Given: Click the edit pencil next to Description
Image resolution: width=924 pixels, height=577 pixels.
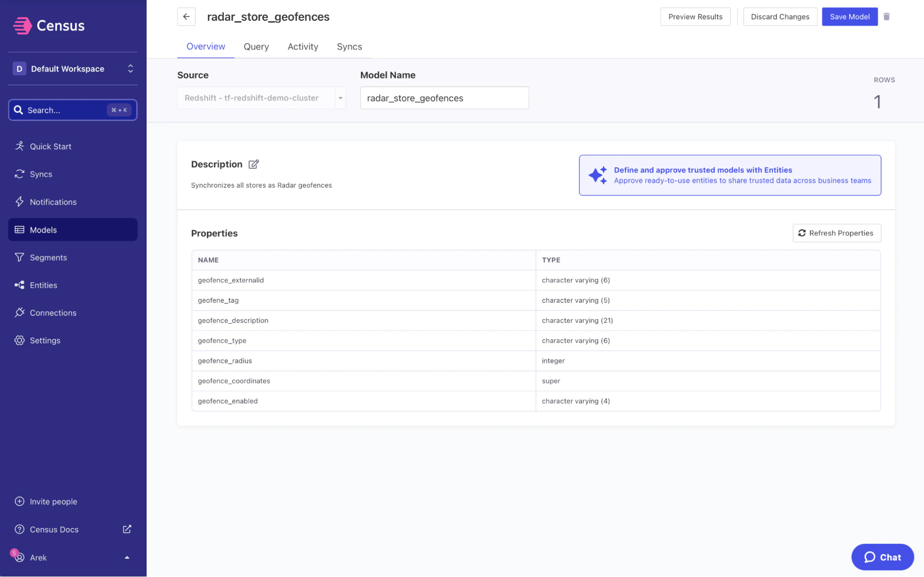Looking at the screenshot, I should [254, 164].
